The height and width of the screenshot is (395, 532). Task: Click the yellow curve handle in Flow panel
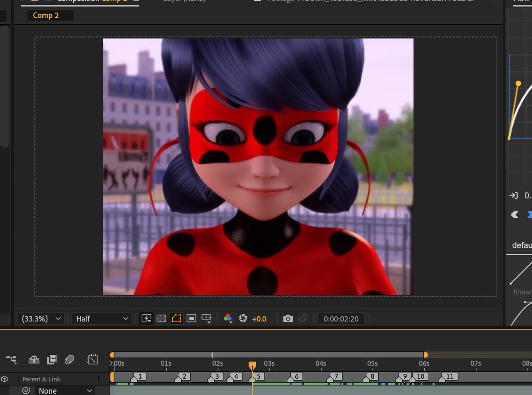(518, 83)
